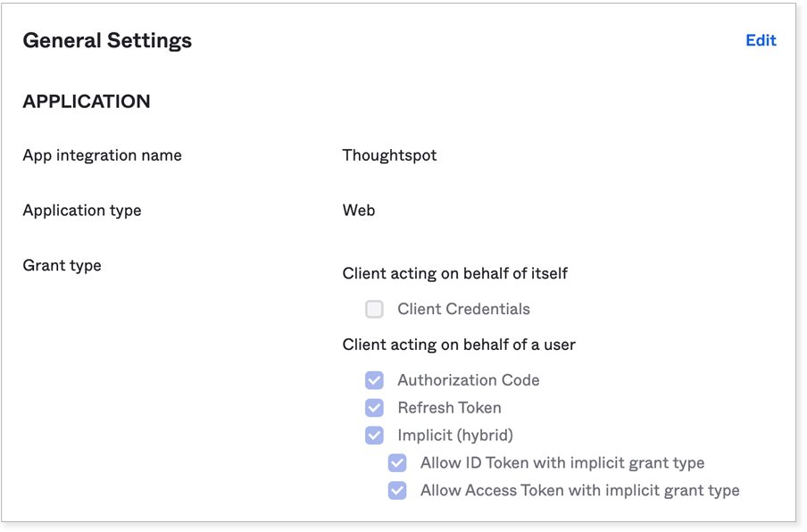The height and width of the screenshot is (532, 807).
Task: Disable Allow ID Token with implicit grant type
Action: (396, 462)
